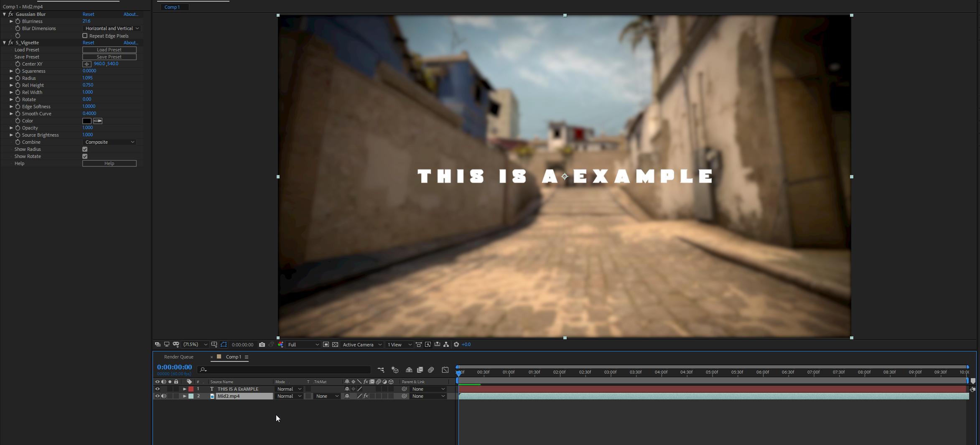Open the Blur Dimensions dropdown
The width and height of the screenshot is (980, 445).
[112, 28]
